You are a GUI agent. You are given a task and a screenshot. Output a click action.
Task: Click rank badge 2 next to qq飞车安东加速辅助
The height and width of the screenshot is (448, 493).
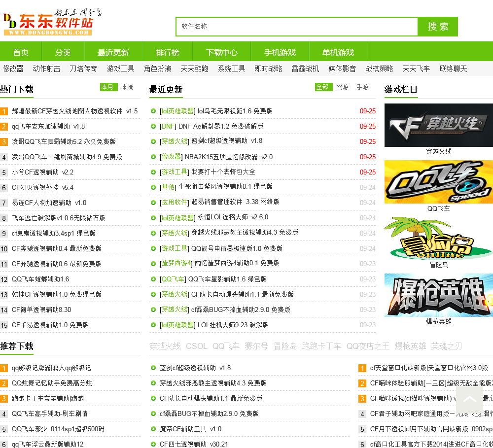tap(4, 127)
